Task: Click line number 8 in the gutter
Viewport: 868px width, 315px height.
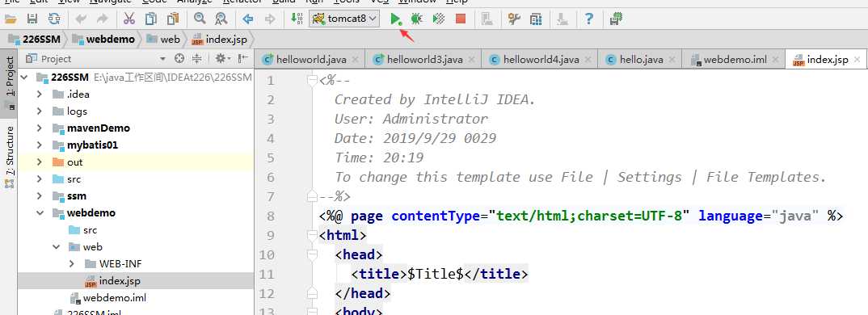Action: (x=270, y=216)
